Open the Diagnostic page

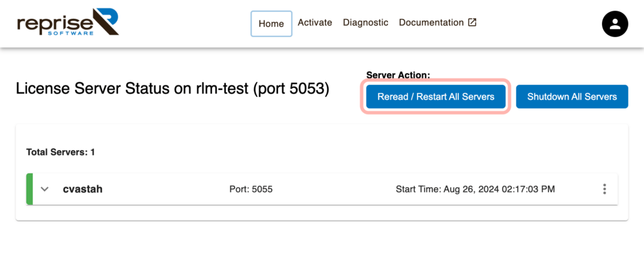pos(365,23)
